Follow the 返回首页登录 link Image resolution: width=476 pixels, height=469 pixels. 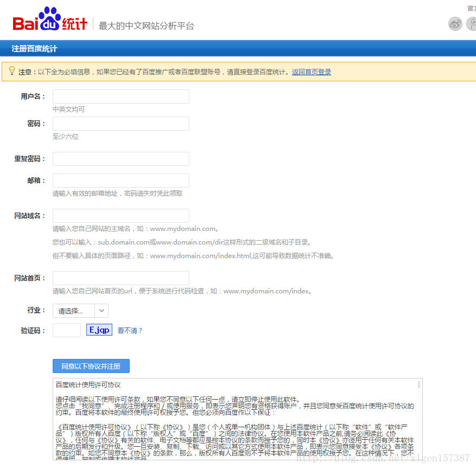pos(311,72)
